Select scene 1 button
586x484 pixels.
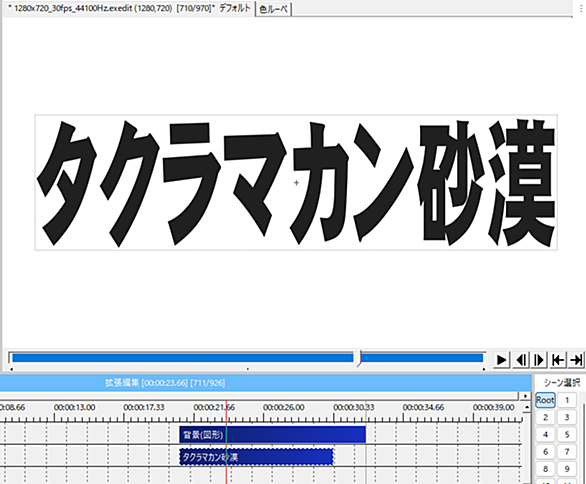pos(567,400)
